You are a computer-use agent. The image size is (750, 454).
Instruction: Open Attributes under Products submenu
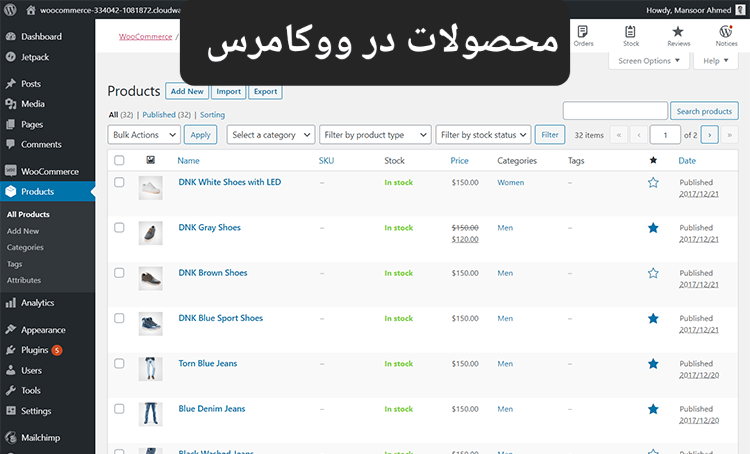[24, 280]
